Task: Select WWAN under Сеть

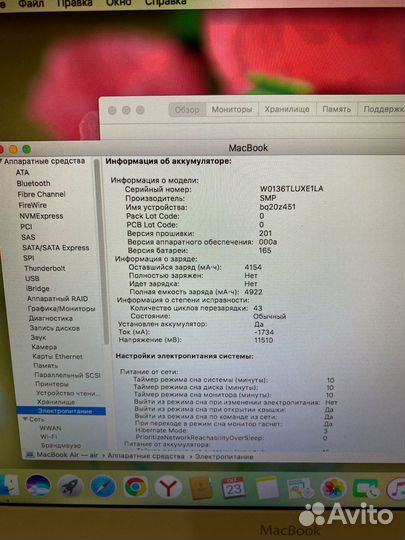Action: 51,428
